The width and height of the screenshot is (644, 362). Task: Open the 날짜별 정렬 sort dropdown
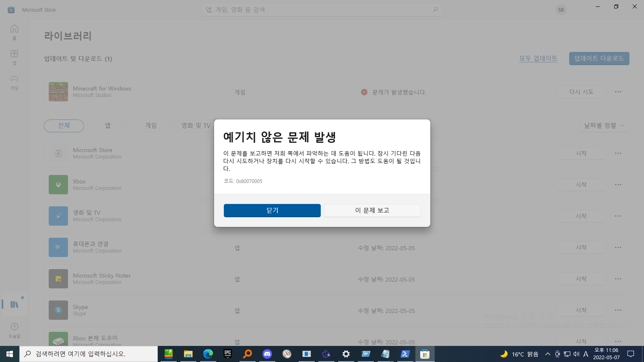(603, 125)
